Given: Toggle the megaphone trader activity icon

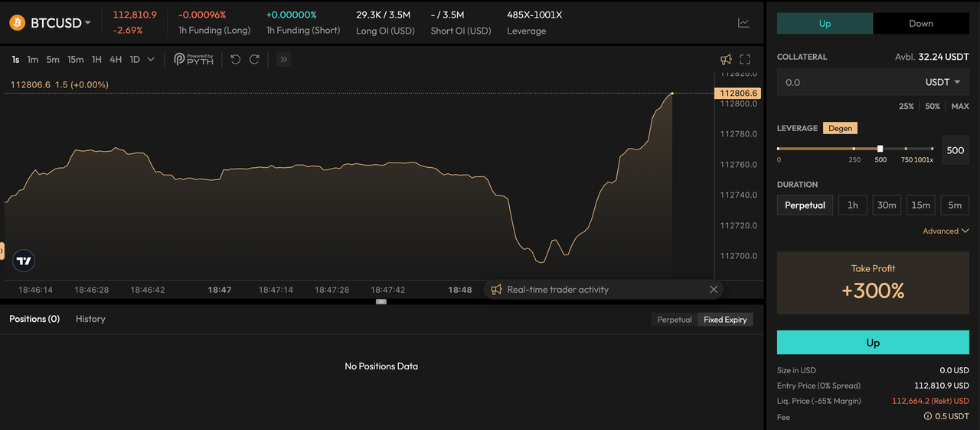Looking at the screenshot, I should (726, 59).
